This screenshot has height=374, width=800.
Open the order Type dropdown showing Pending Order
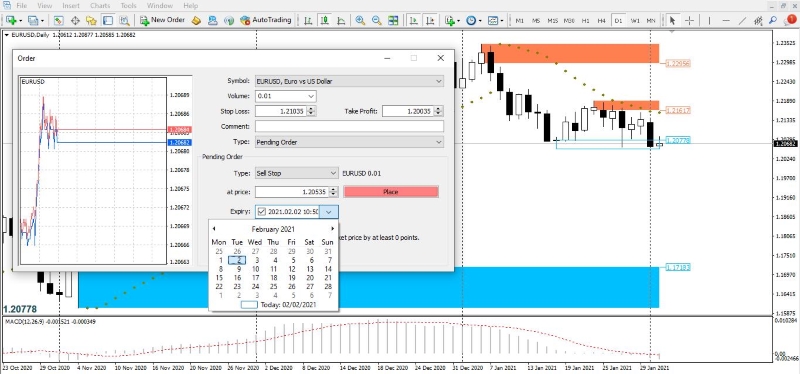click(x=349, y=142)
